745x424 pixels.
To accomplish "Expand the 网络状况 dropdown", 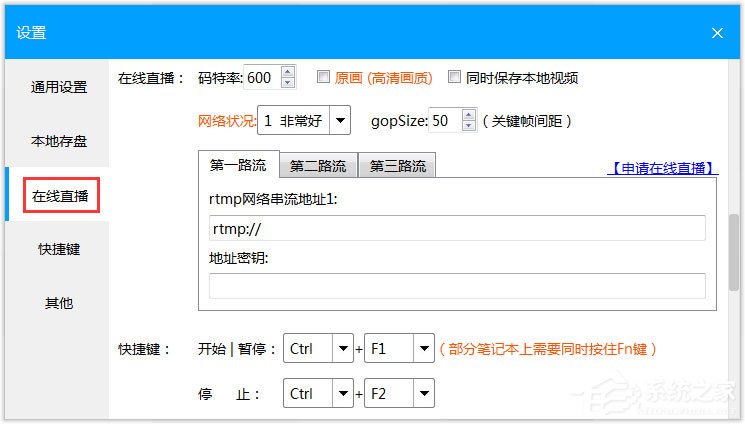I will (x=340, y=121).
